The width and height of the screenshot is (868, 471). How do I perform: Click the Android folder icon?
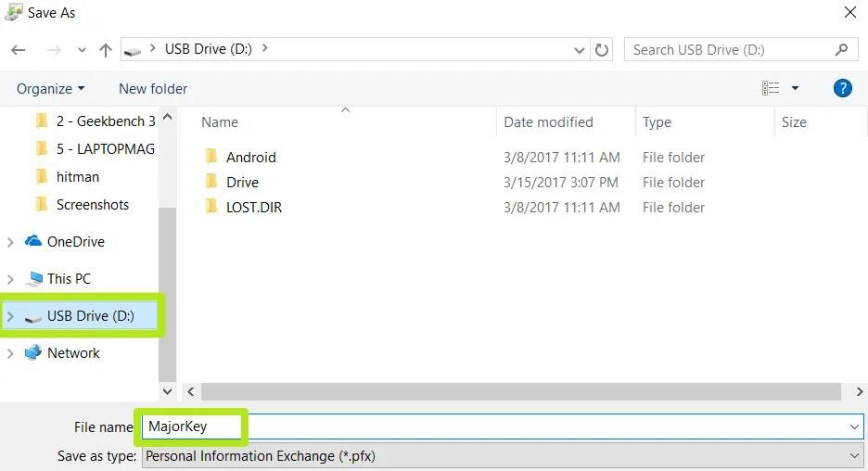point(211,156)
